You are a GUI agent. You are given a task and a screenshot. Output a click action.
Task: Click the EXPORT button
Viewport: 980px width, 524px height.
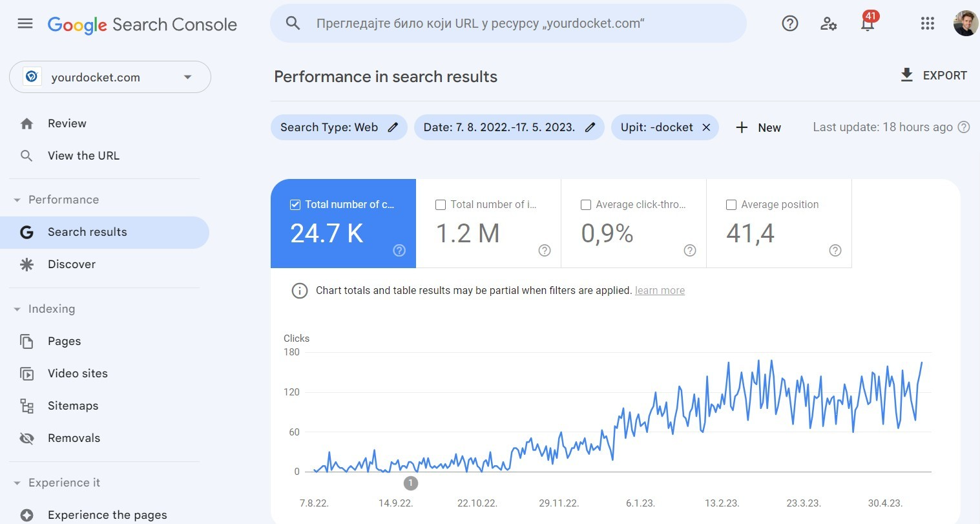coord(933,76)
